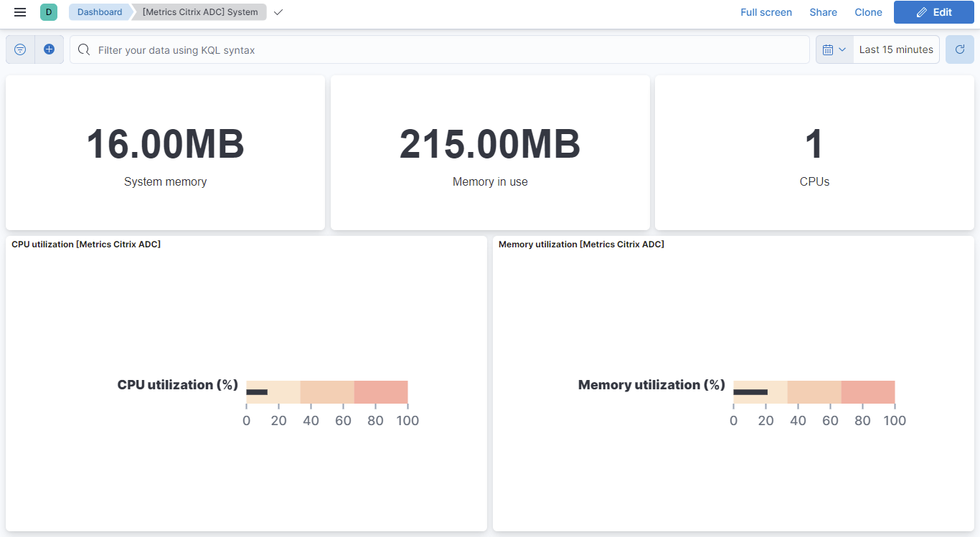Open the dropdown beside the dashboard title
This screenshot has width=980, height=537.
pyautogui.click(x=278, y=12)
